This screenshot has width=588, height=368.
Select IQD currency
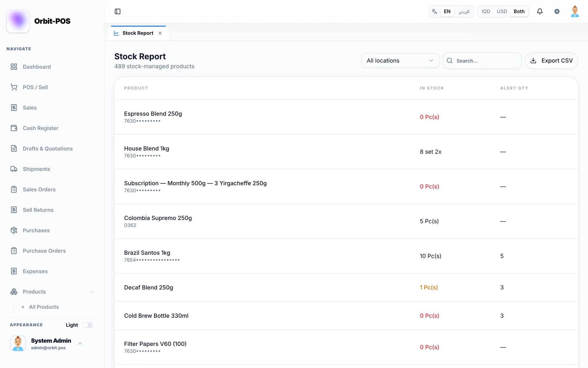click(x=486, y=11)
